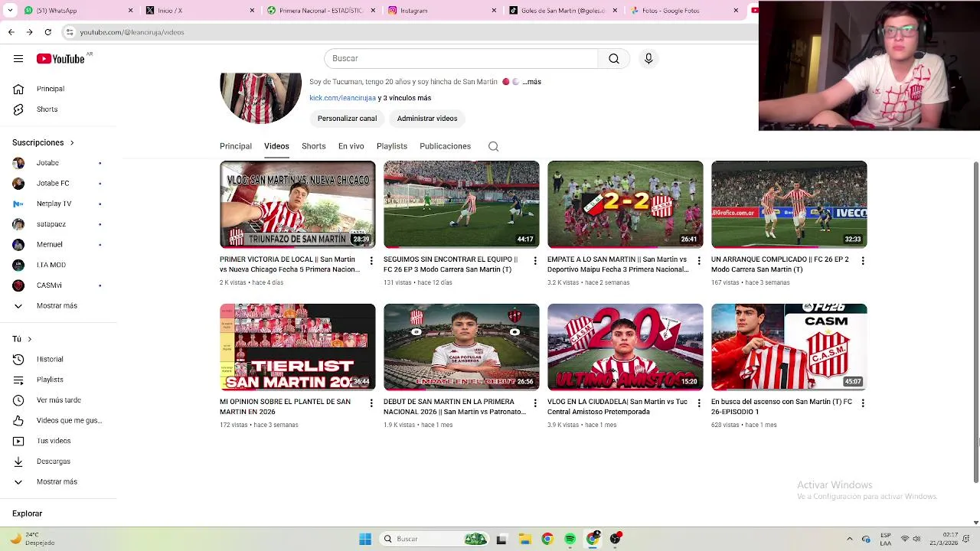
Task: Click the search magnifier button
Action: coord(614,58)
